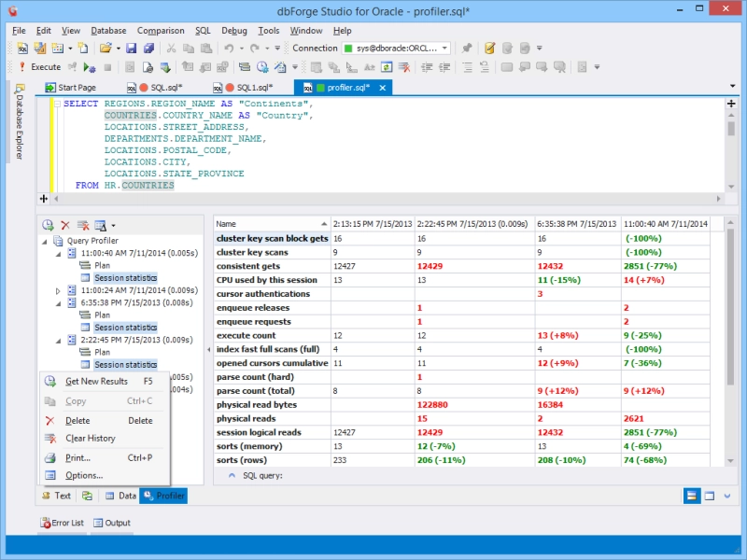Click the data export green arrow icon
The width and height of the screenshot is (747, 560).
(x=165, y=67)
